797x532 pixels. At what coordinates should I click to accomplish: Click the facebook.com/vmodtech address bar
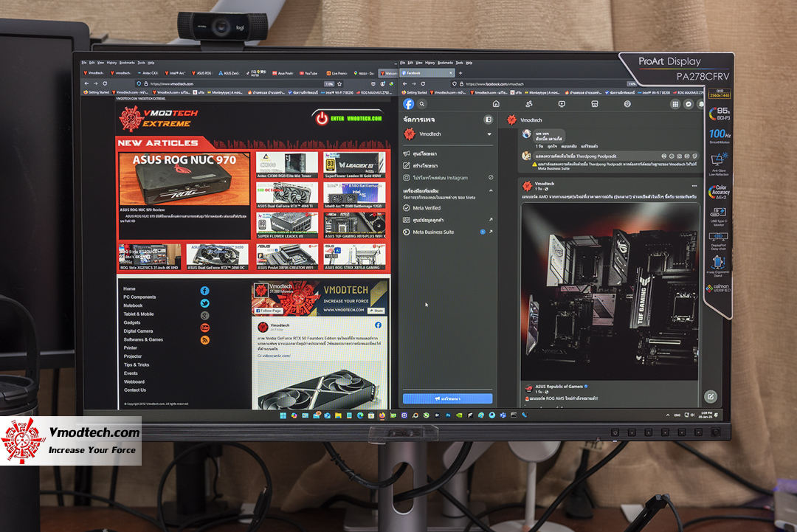pos(544,84)
